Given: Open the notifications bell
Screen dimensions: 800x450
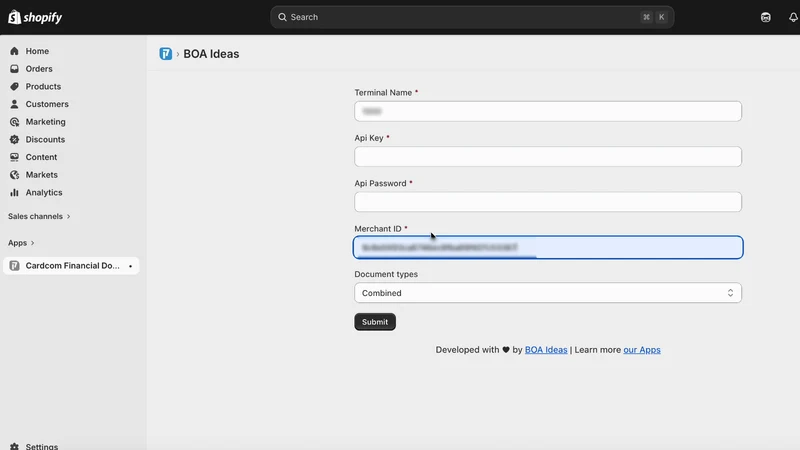Looking at the screenshot, I should [793, 17].
